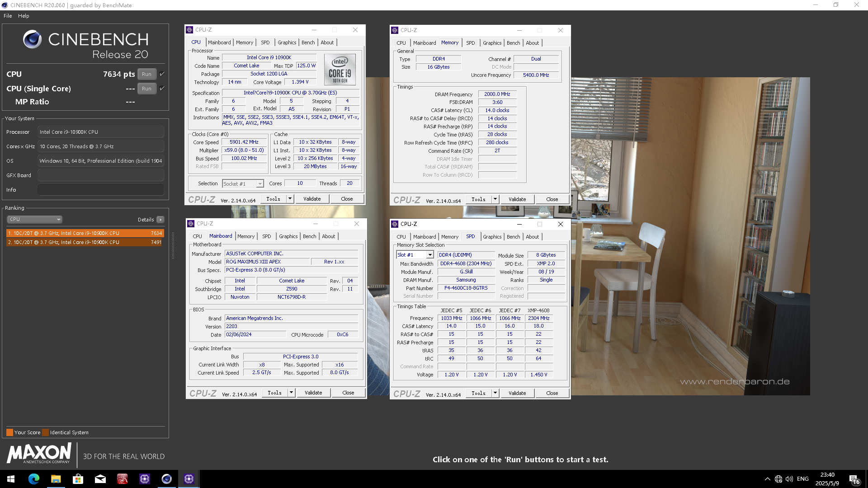
Task: Toggle checkbox next to CPU Run button
Action: pyautogui.click(x=162, y=74)
